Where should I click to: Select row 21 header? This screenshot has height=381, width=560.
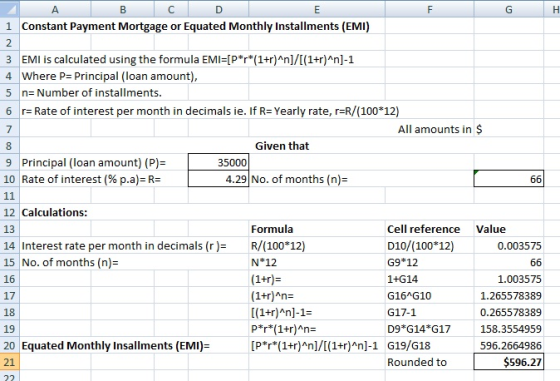point(10,362)
